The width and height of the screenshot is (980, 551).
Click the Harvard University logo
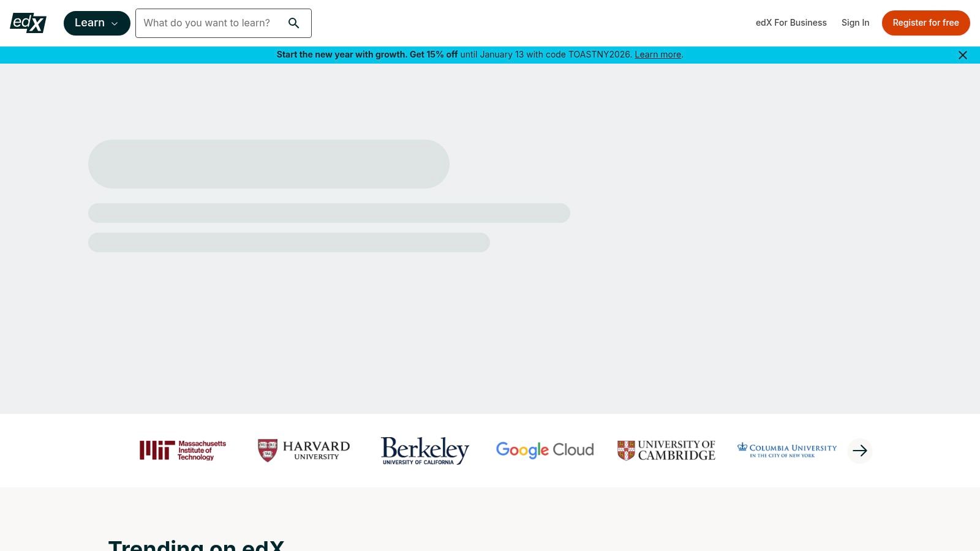(x=303, y=450)
